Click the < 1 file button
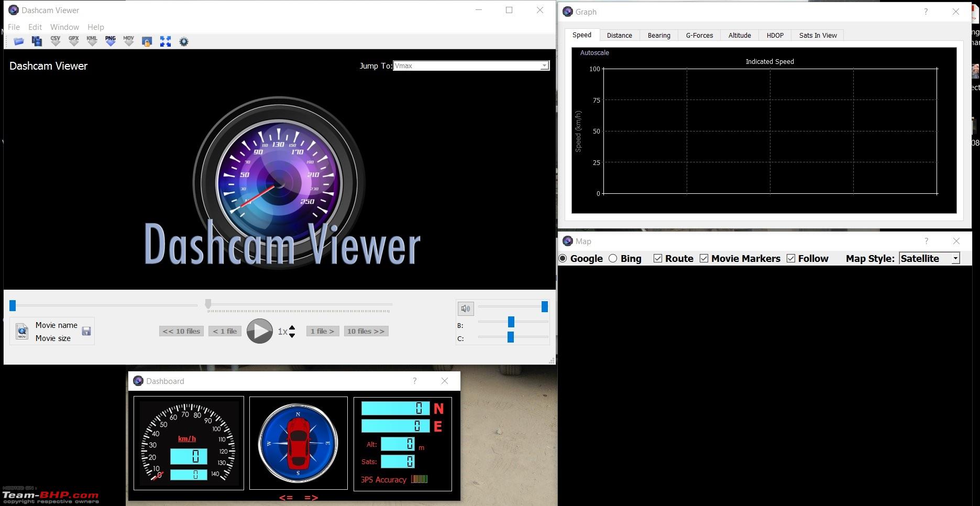Screen dimensions: 980x506 pos(225,331)
